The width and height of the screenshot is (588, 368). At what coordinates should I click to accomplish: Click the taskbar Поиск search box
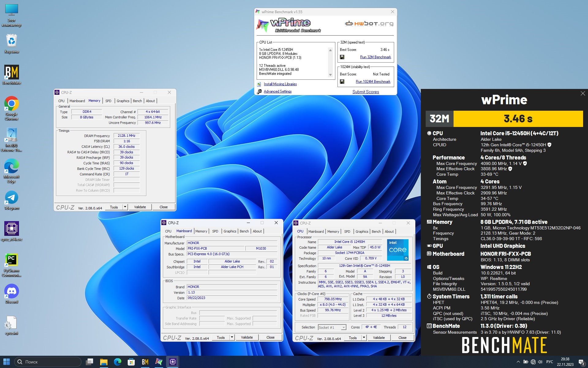coord(48,362)
